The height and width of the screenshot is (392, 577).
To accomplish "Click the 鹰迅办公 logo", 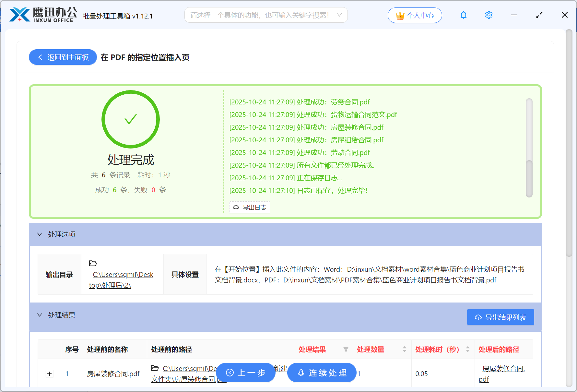I will tap(42, 14).
